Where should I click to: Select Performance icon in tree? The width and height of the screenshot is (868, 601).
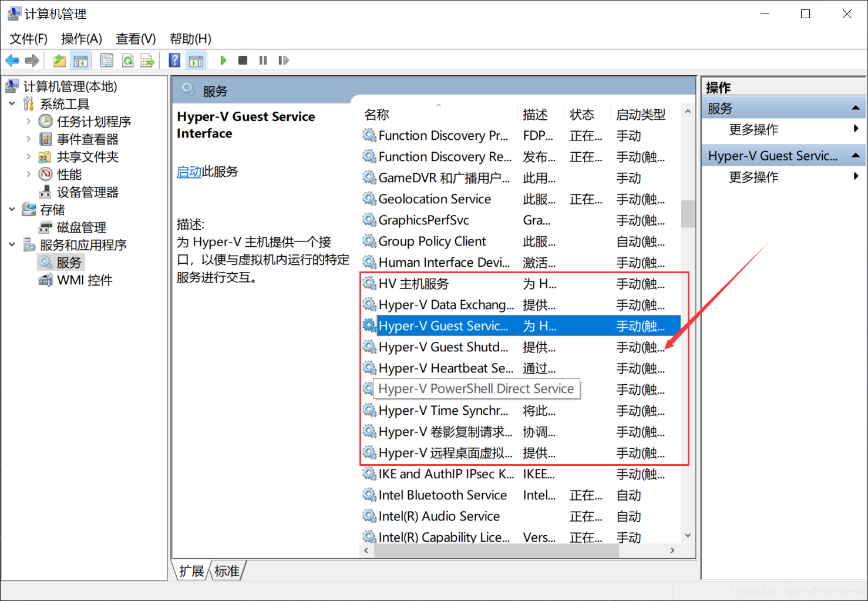[x=45, y=174]
